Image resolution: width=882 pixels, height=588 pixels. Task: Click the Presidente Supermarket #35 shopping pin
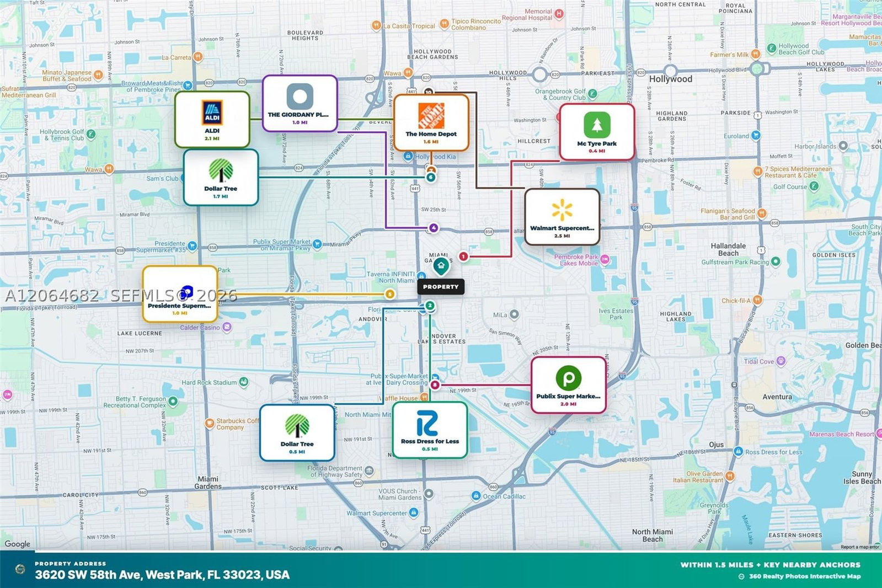192,246
